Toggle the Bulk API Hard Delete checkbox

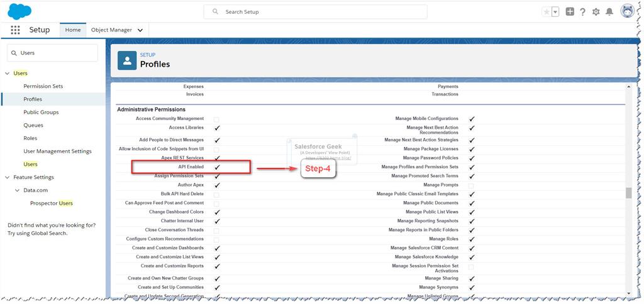click(216, 195)
